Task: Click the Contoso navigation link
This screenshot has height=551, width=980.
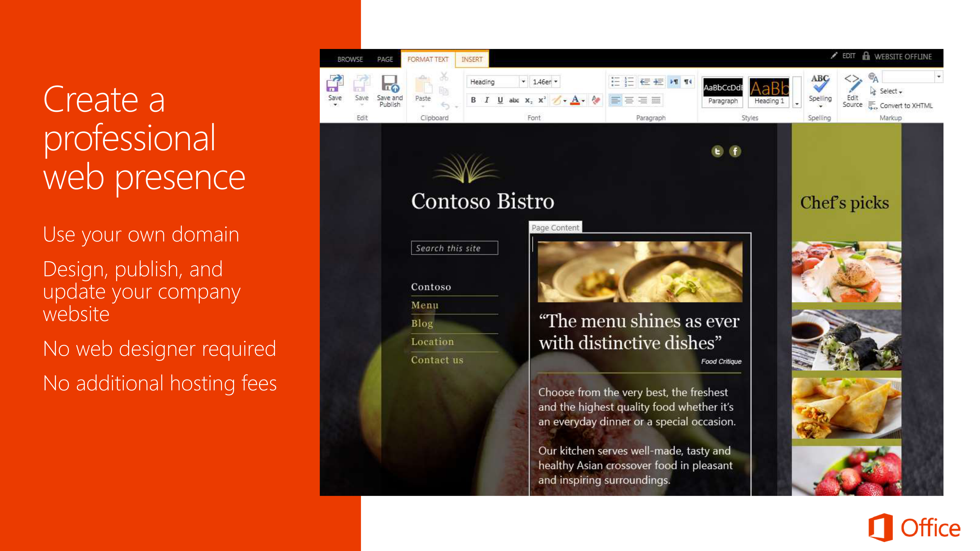Action: (x=431, y=287)
